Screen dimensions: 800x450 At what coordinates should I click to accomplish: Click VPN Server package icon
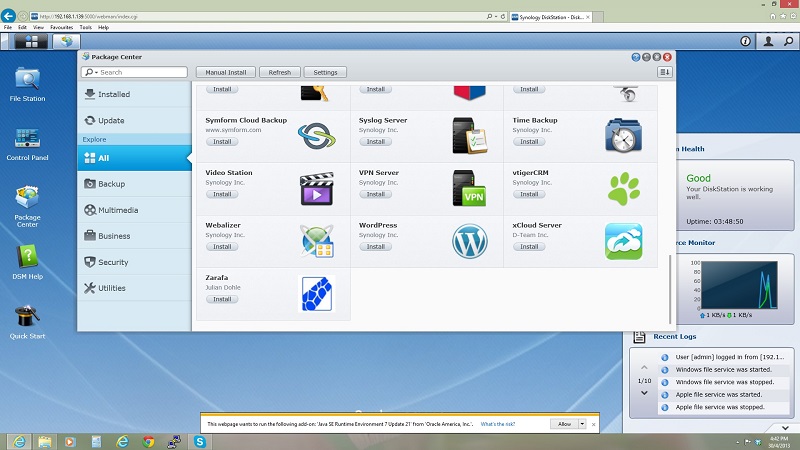[469, 188]
